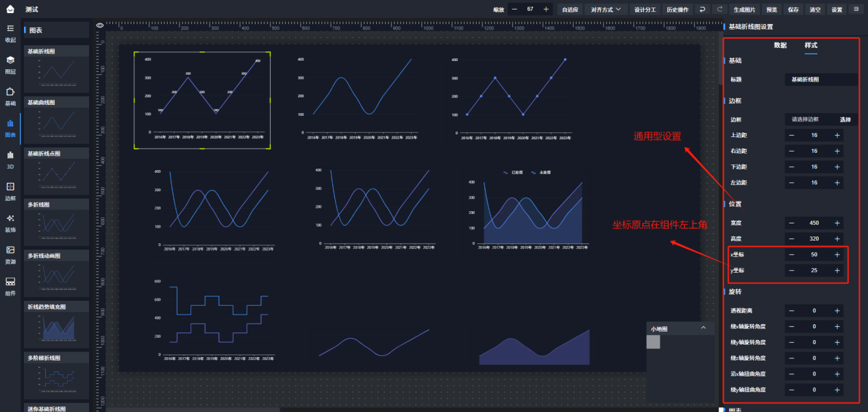
Task: Increase 右边距 right margin value
Action: click(x=836, y=151)
